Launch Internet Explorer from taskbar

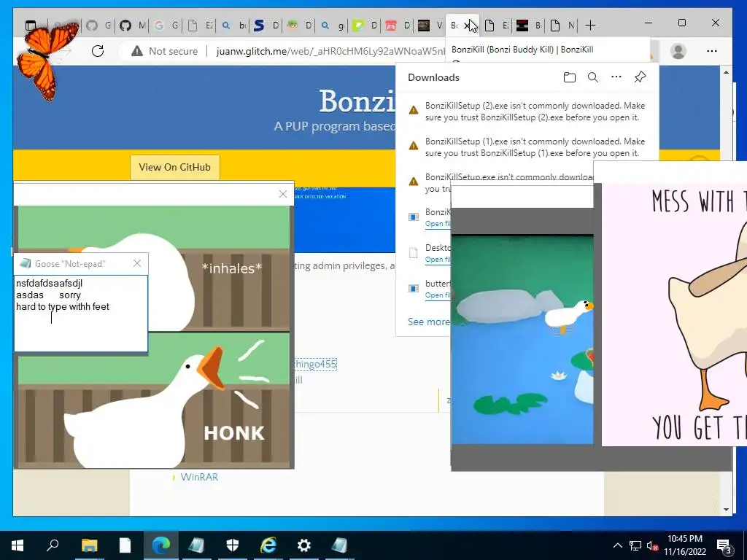click(x=268, y=545)
